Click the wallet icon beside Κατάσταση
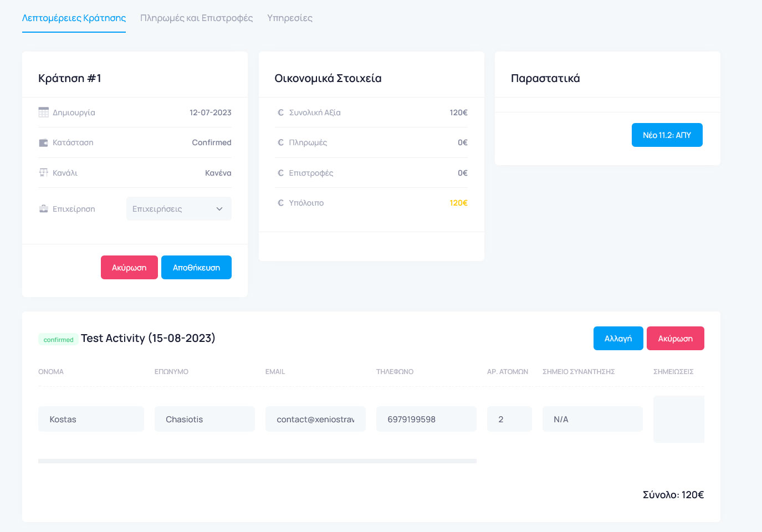Screen dimensions: 762x532 pyautogui.click(x=43, y=143)
